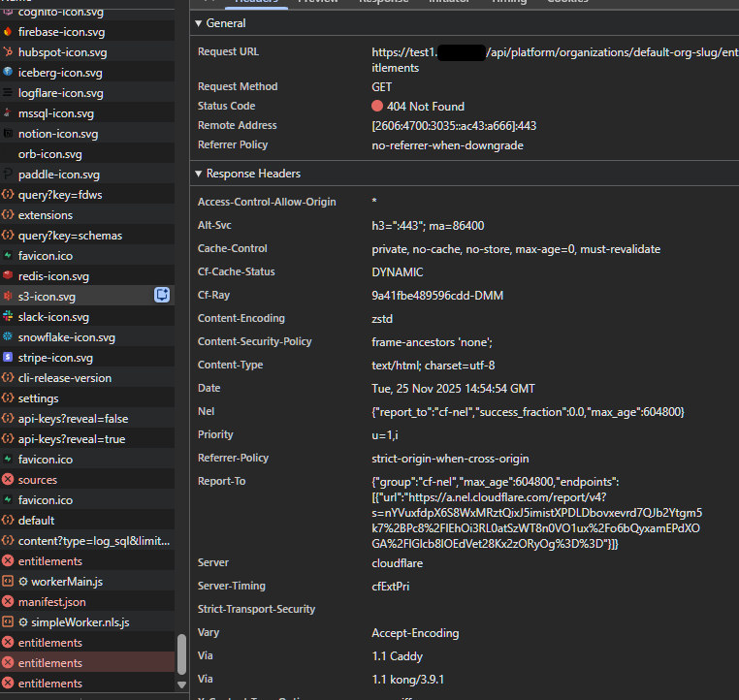Click the Cache-Control header value
739x700 pixels.
coord(516,249)
